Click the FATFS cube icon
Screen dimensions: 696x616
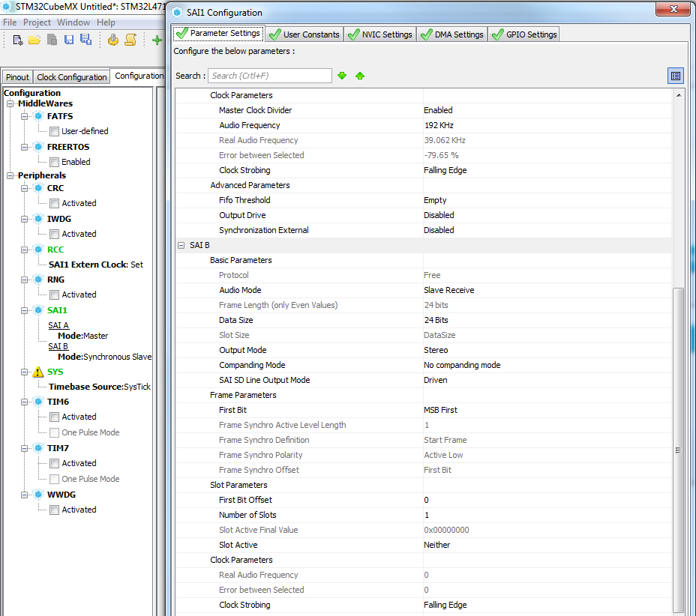click(x=38, y=116)
